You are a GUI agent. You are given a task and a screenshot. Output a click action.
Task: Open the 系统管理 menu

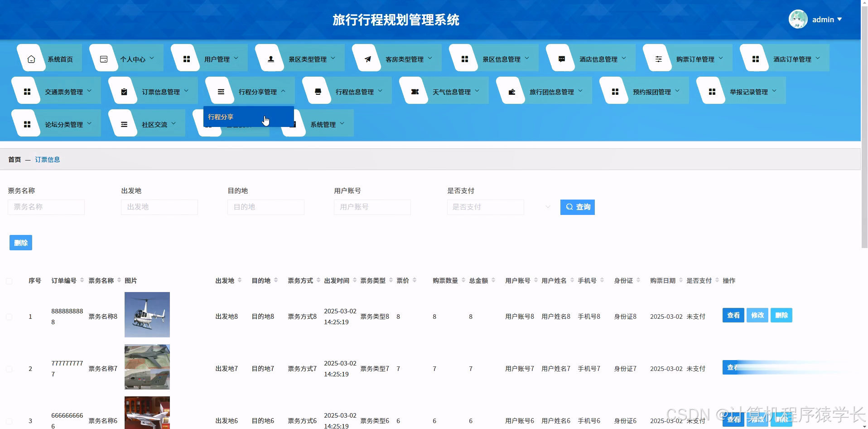324,123
